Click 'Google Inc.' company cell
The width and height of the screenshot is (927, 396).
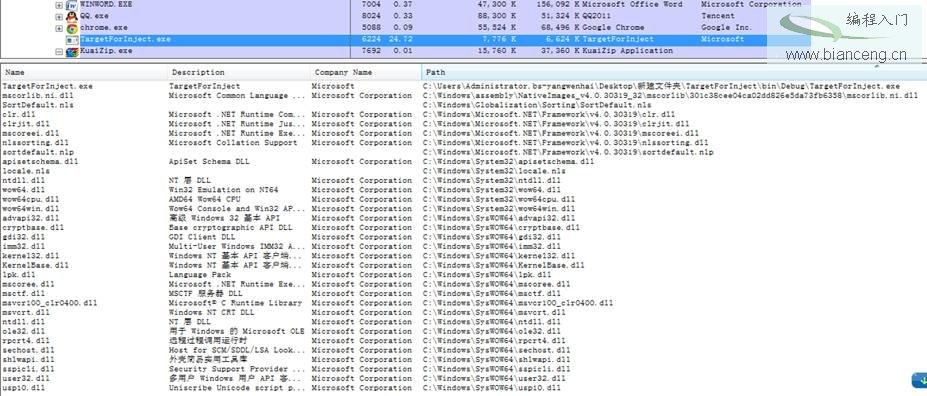[726, 28]
